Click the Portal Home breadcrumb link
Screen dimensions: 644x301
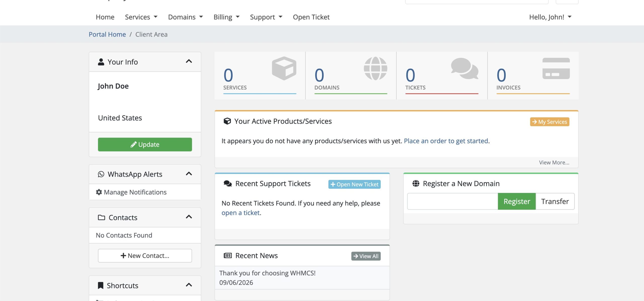[x=107, y=34]
